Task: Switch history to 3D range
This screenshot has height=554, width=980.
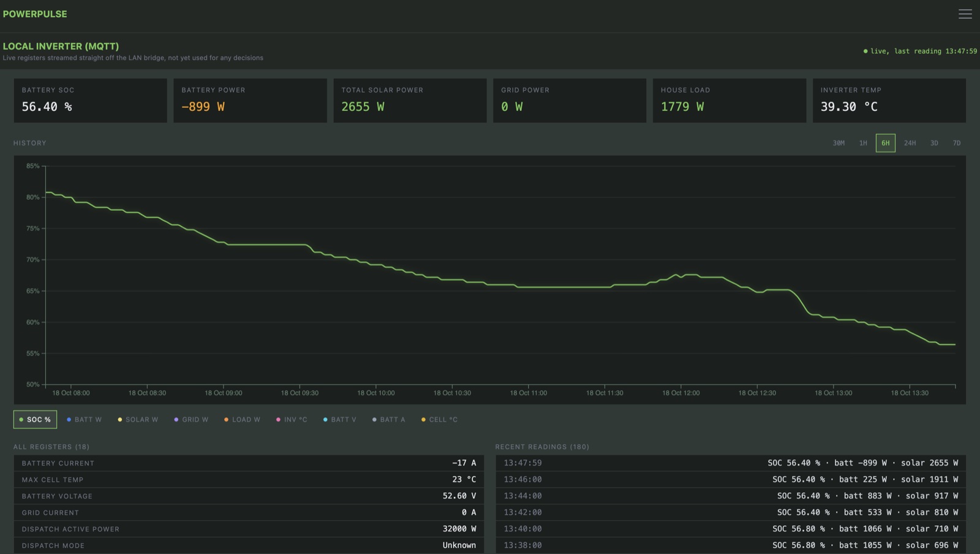Action: click(934, 143)
